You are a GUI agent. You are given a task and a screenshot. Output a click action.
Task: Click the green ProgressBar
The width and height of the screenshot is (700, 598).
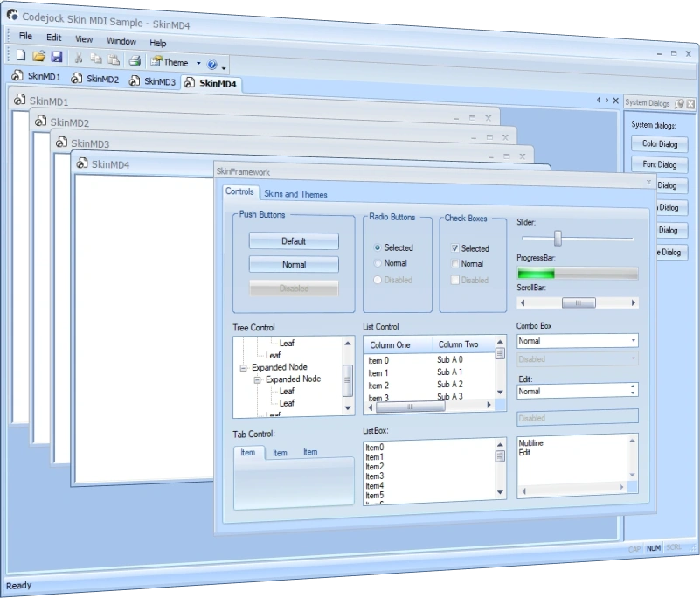pos(578,273)
